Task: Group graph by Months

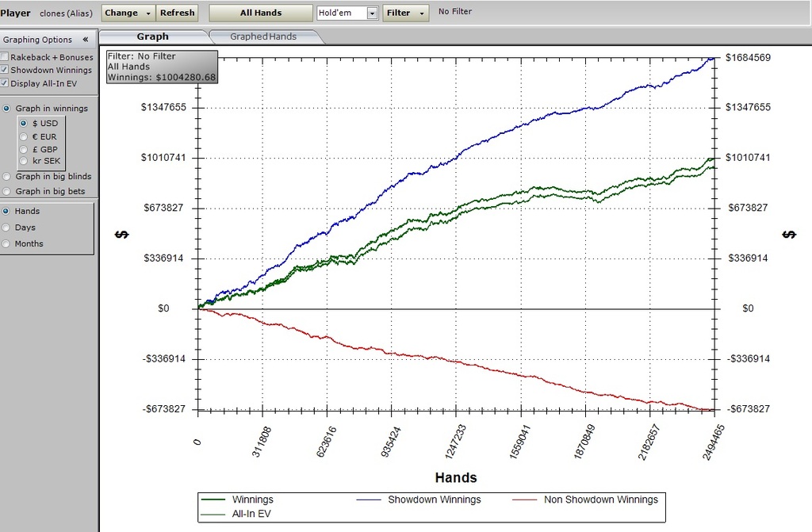Action: click(x=7, y=244)
